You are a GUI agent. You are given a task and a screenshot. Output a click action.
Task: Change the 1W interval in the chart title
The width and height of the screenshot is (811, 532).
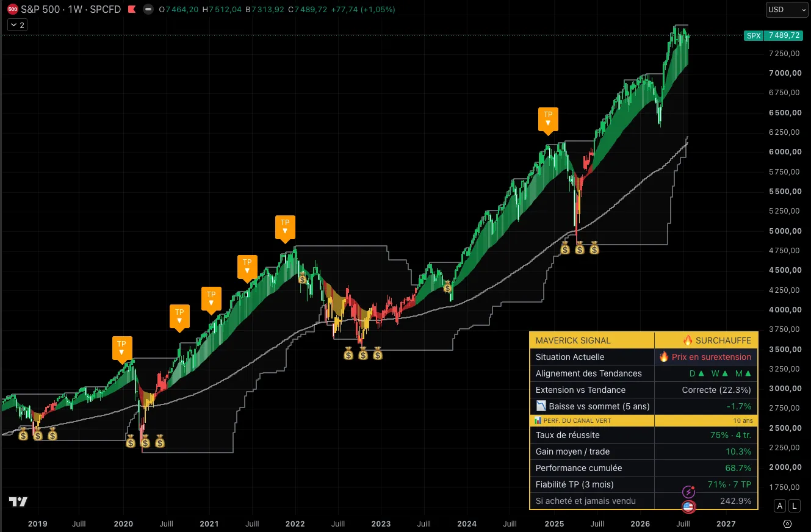[x=76, y=9]
